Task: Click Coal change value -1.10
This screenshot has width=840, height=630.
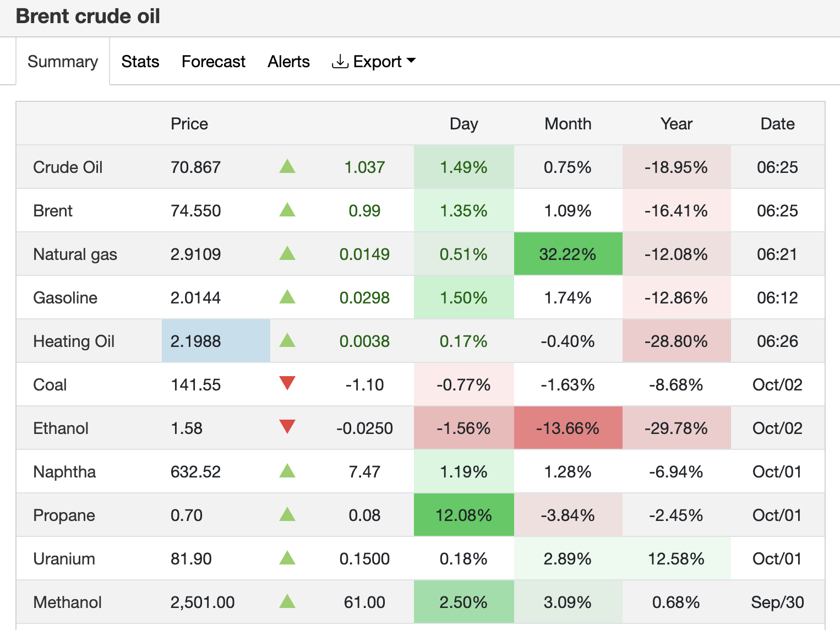Action: [x=364, y=384]
